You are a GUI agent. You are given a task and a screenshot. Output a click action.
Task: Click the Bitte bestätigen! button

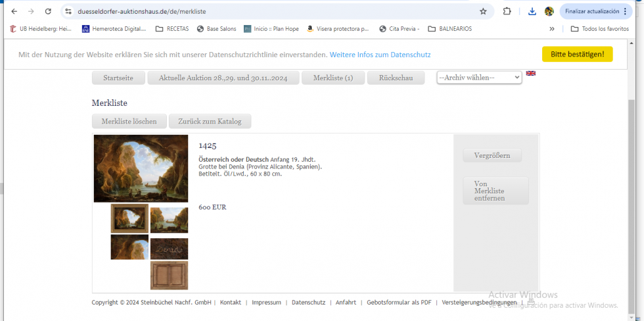pos(577,54)
